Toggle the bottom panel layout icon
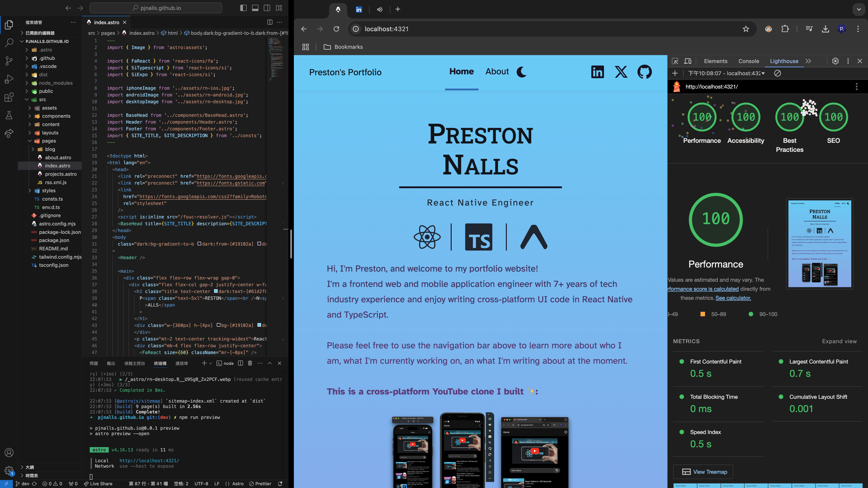This screenshot has width=868, height=488. (x=255, y=8)
